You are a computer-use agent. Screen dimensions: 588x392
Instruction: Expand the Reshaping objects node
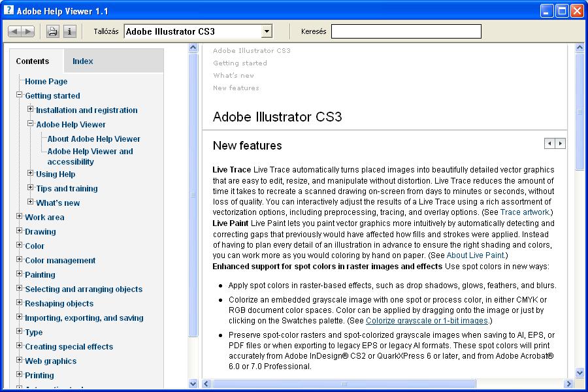click(20, 302)
